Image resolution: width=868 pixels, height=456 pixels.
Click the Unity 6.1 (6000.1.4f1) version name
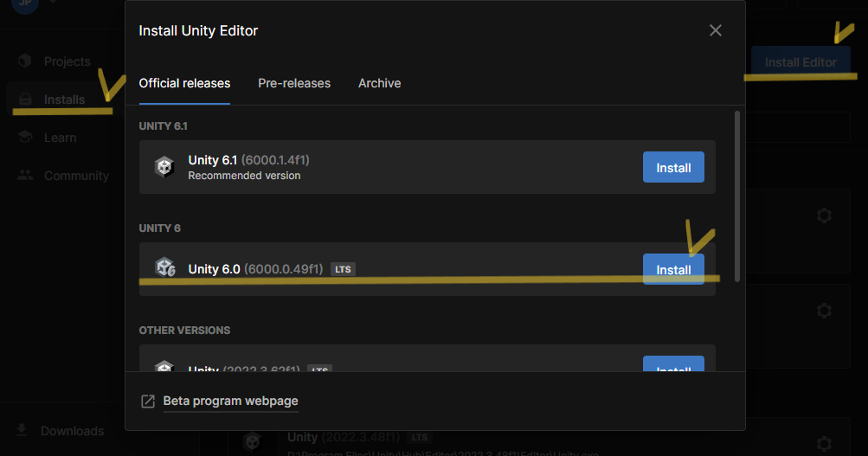(248, 160)
